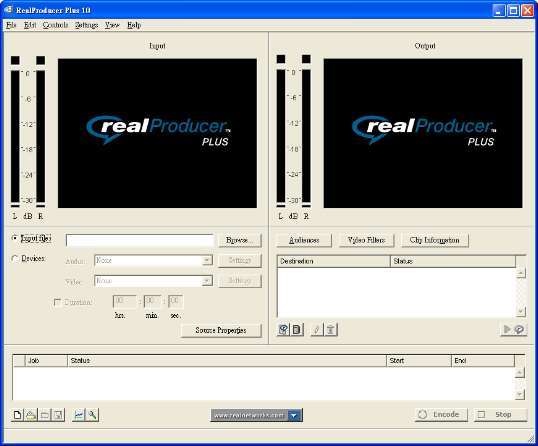Open the Help menu

134,25
